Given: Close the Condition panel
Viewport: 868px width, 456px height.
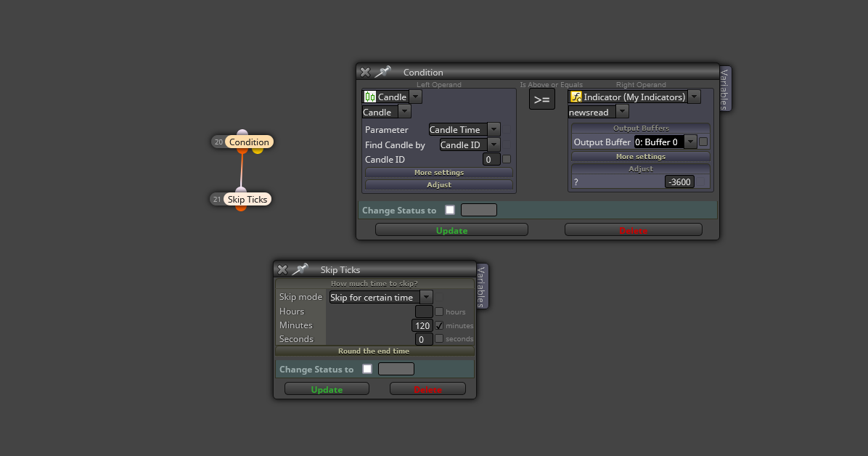Looking at the screenshot, I should point(365,72).
